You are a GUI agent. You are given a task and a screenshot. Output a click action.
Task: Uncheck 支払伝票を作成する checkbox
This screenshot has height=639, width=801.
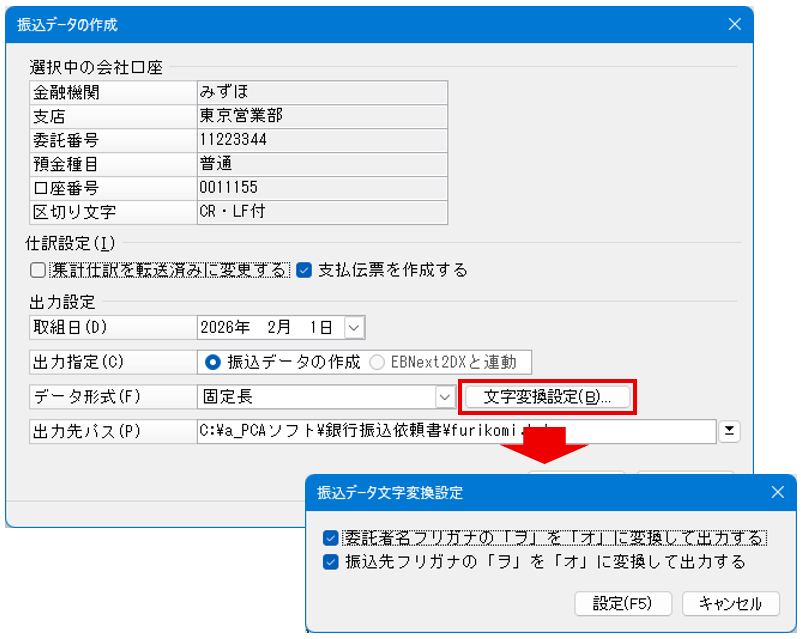(305, 270)
